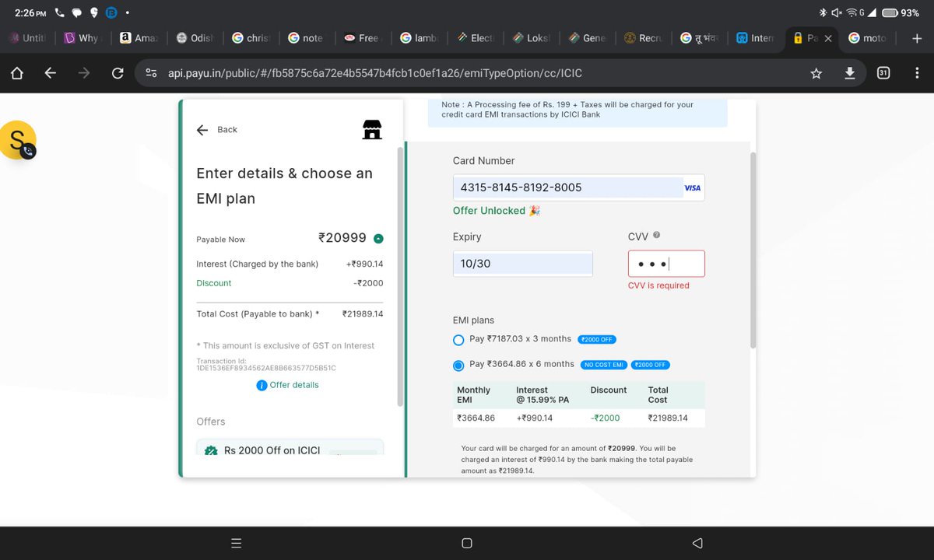This screenshot has height=560, width=934.
Task: Switch to the Untitled tab
Action: [28, 37]
